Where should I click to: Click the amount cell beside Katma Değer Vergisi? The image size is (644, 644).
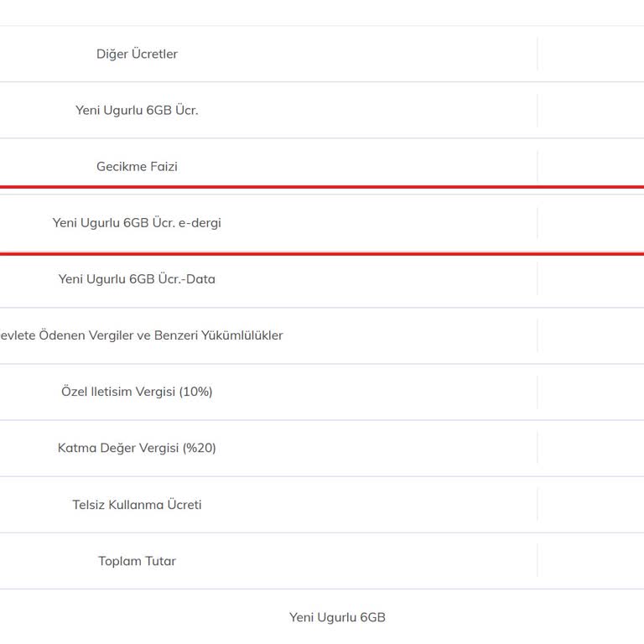(x=591, y=448)
